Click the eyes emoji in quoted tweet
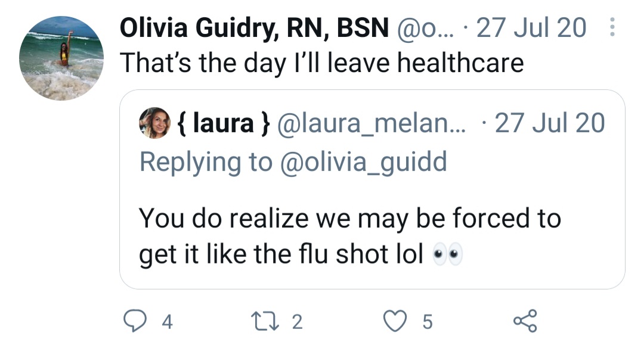644x348 pixels. pyautogui.click(x=447, y=254)
